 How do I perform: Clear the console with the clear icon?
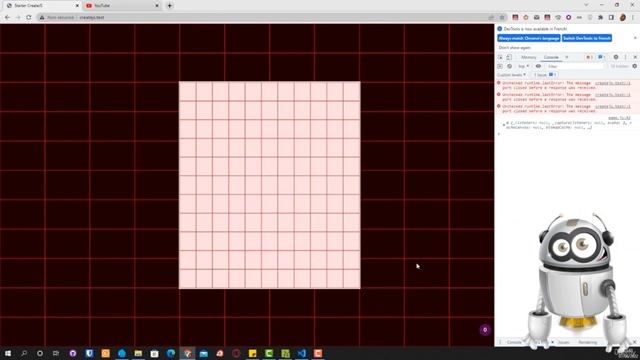[x=509, y=66]
